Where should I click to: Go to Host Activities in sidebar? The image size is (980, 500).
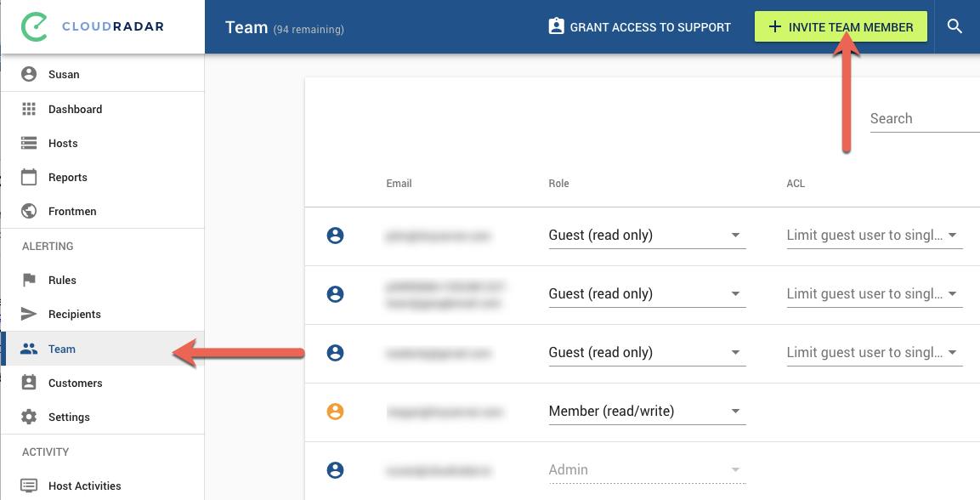tap(84, 486)
